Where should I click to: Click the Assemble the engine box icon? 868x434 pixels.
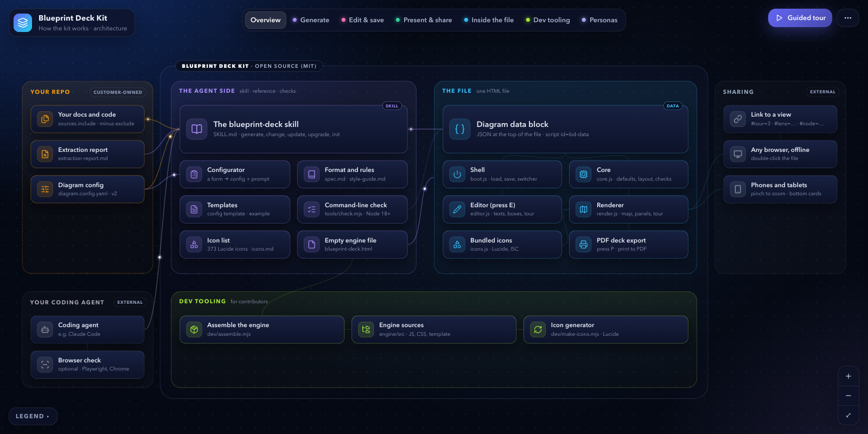click(x=194, y=329)
